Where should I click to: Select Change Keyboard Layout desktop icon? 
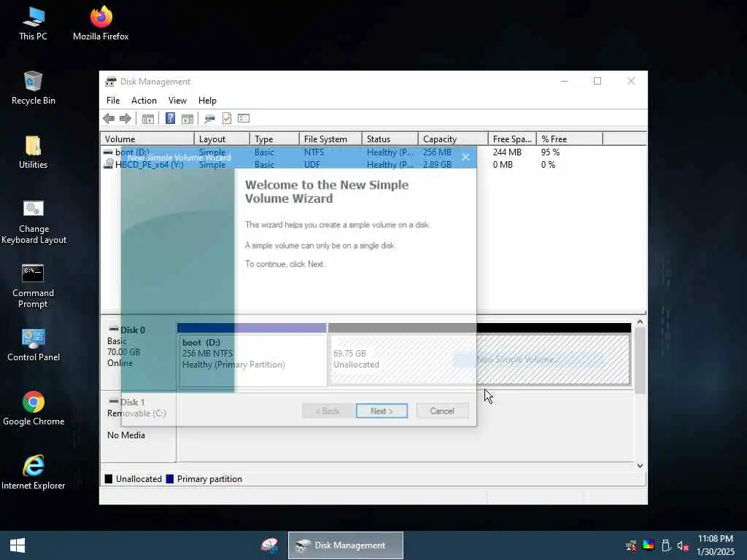(x=34, y=222)
